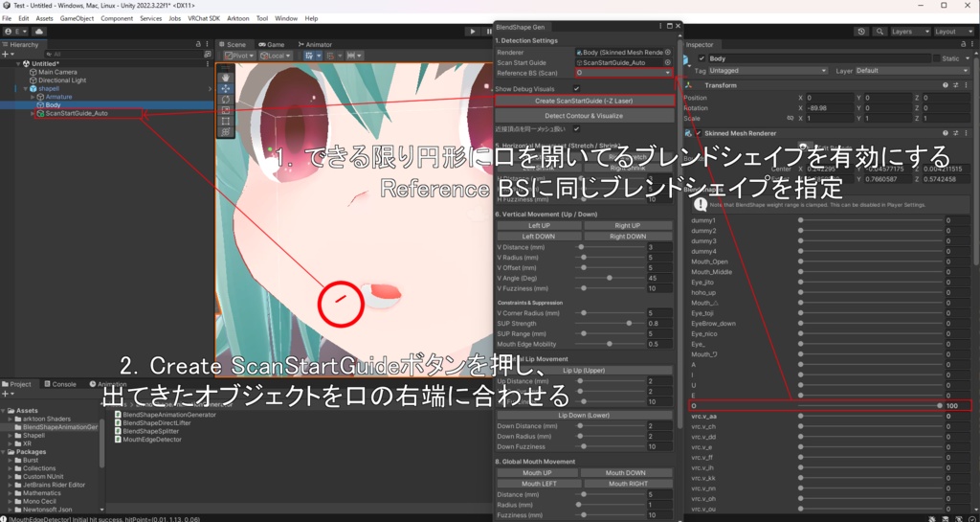Switch to the Game tab

[272, 44]
